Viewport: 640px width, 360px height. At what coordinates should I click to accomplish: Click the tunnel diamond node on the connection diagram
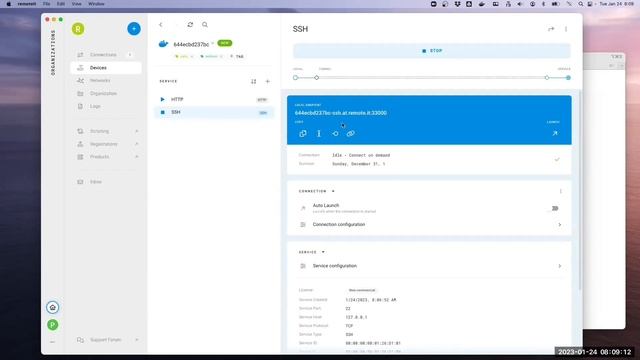tap(316, 78)
